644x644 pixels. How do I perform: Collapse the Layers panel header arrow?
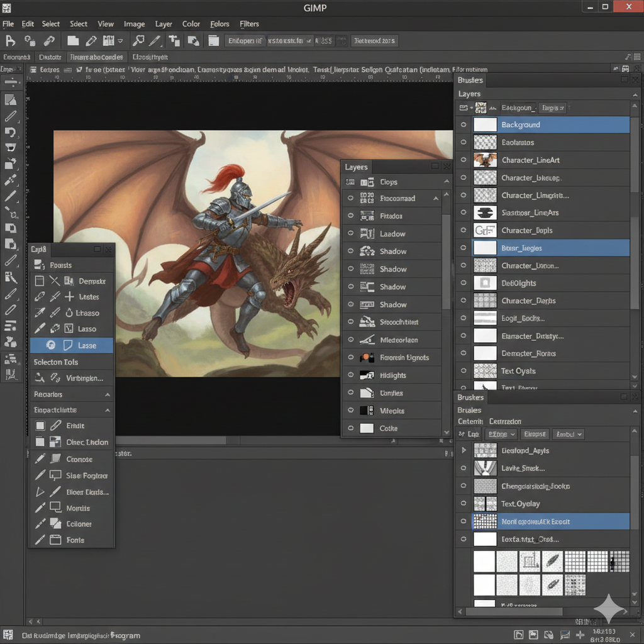(634, 94)
